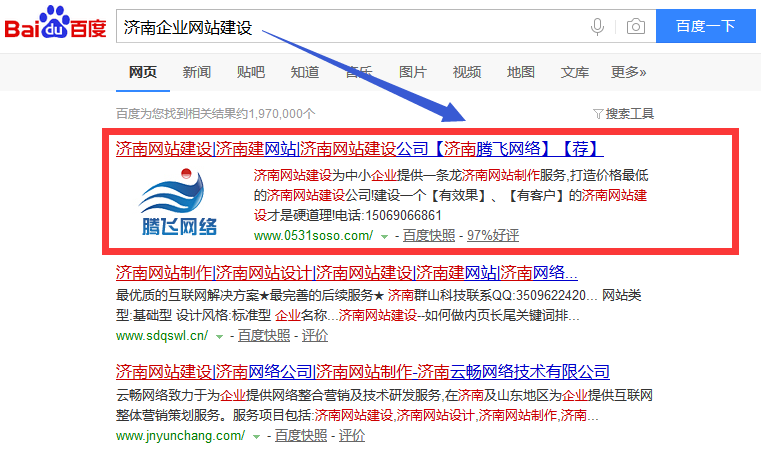761x452 pixels.
Task: Click the camera image search icon
Action: click(636, 26)
